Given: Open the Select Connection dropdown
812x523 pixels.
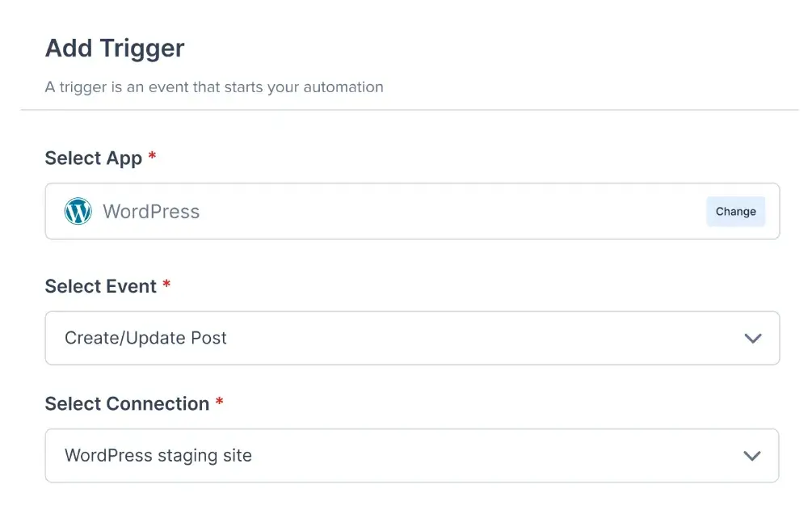Looking at the screenshot, I should tap(412, 455).
